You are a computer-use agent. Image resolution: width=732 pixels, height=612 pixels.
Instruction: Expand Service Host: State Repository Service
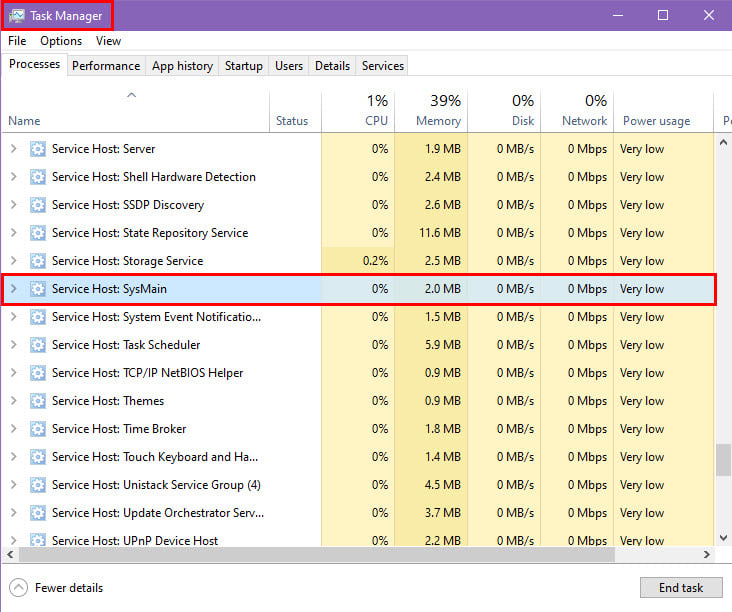click(x=14, y=233)
